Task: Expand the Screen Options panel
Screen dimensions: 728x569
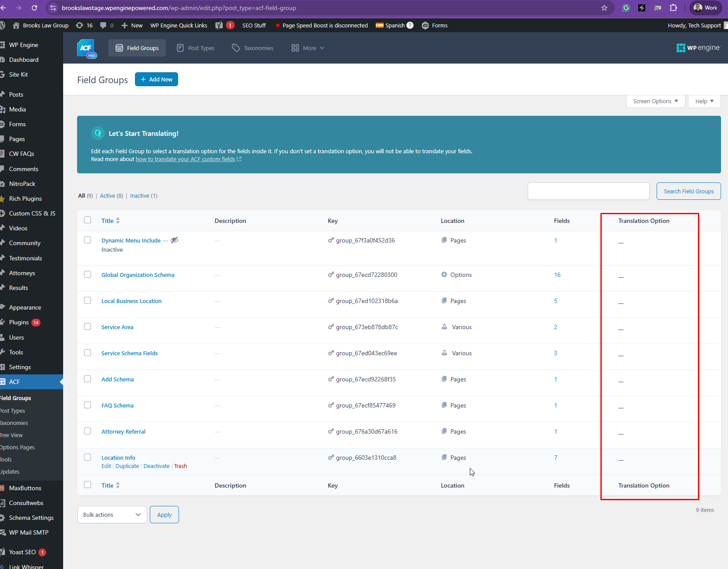Action: pyautogui.click(x=656, y=101)
